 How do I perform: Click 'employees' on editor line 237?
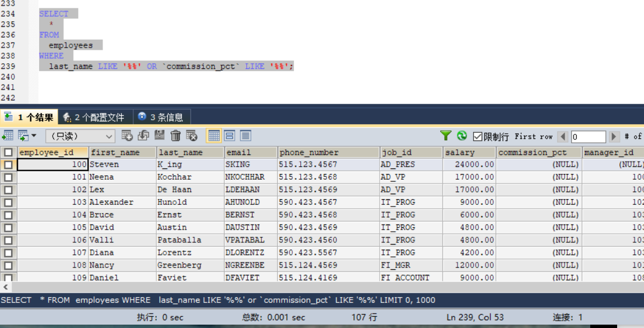click(x=71, y=45)
